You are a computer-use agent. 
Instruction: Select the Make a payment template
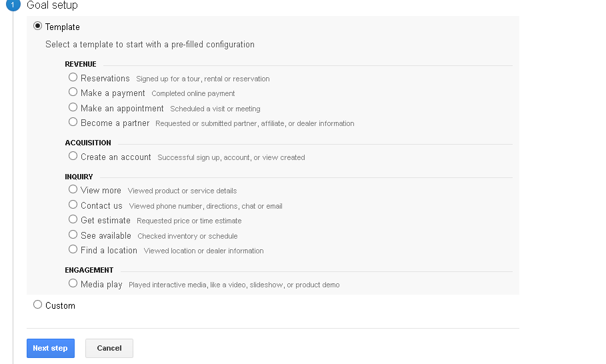(x=73, y=93)
